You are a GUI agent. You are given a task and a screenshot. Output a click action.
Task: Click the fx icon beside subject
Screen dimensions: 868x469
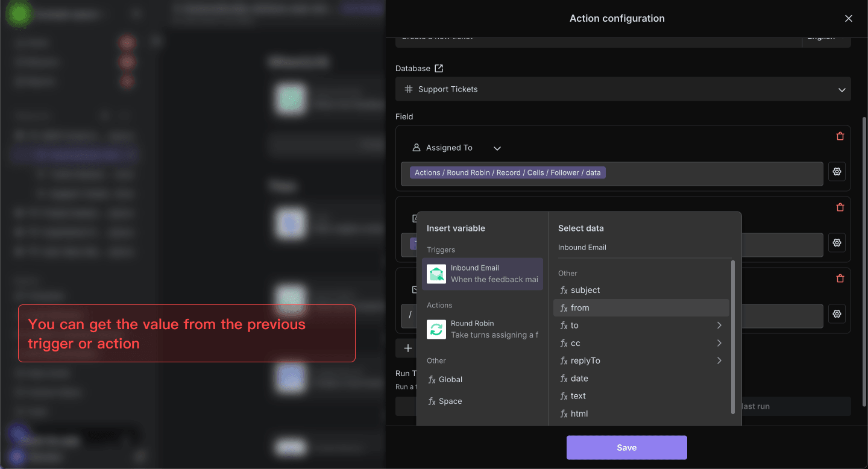click(564, 291)
